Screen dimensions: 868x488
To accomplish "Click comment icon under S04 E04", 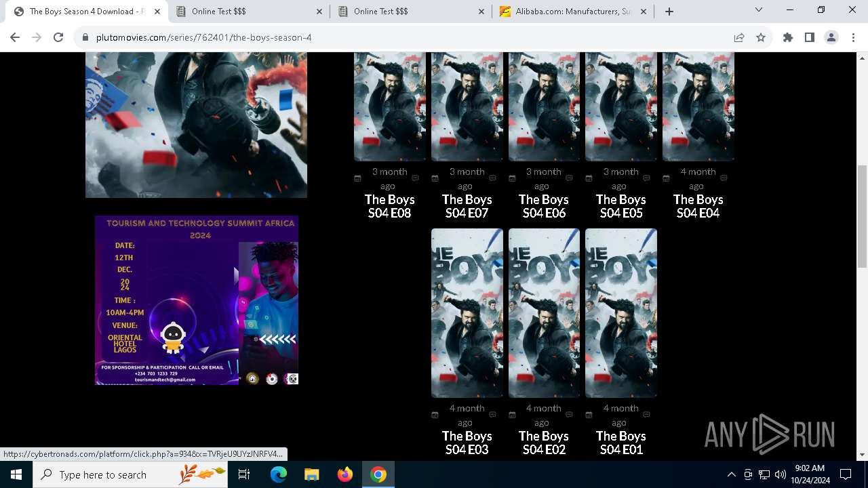I will click(x=724, y=178).
